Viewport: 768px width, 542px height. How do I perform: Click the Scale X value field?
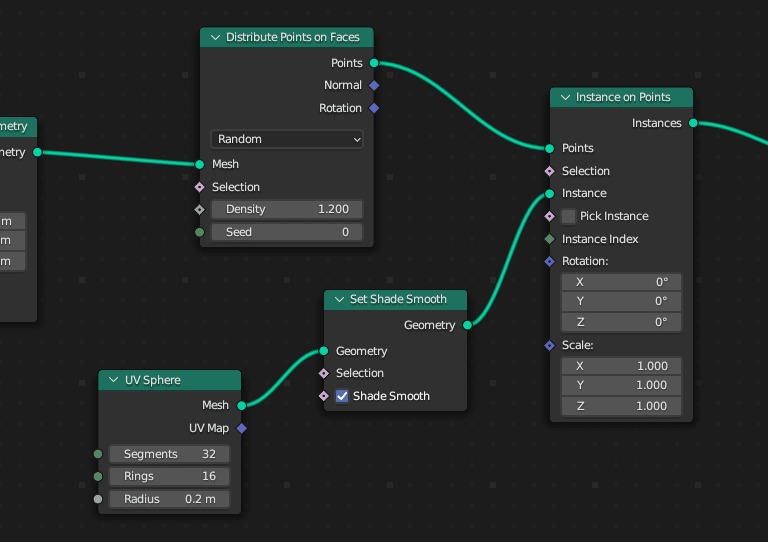[x=621, y=366]
